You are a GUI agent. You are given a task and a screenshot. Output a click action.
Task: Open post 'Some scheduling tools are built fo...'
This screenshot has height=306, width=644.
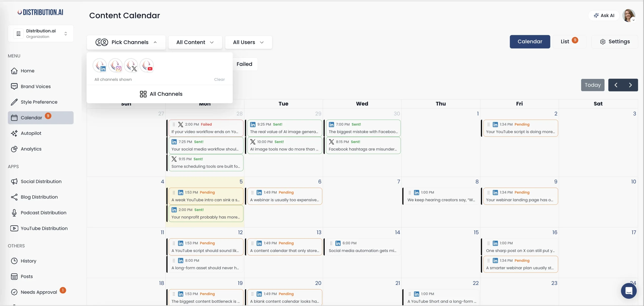pos(206,163)
